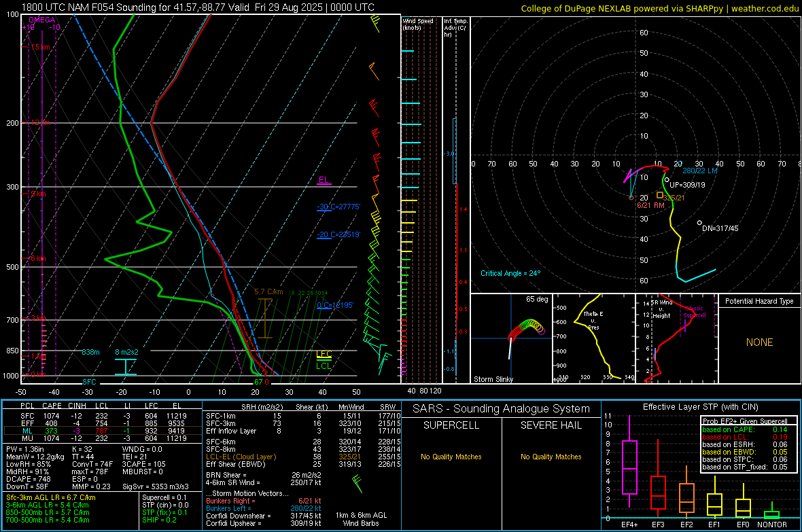802x532 pixels.
Task: Click the orange 325/21 hodograph label
Action: click(x=674, y=198)
